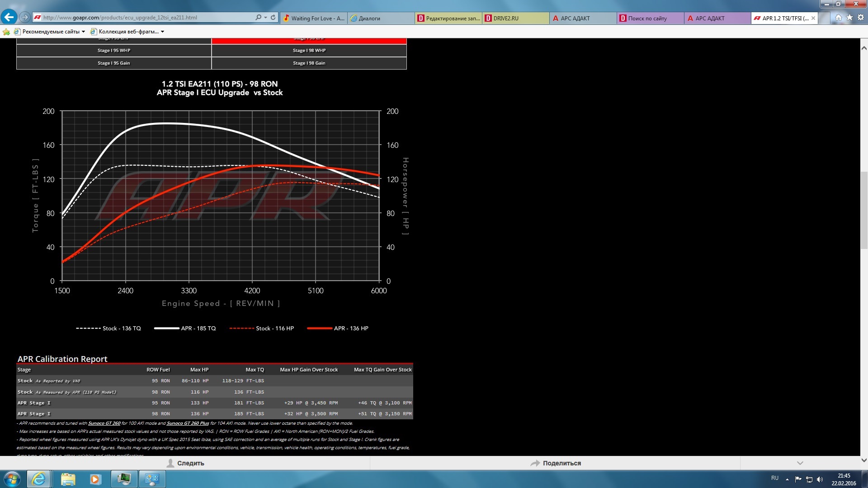Click Show desktop button at taskbar end
The height and width of the screenshot is (488, 868).
point(864,479)
